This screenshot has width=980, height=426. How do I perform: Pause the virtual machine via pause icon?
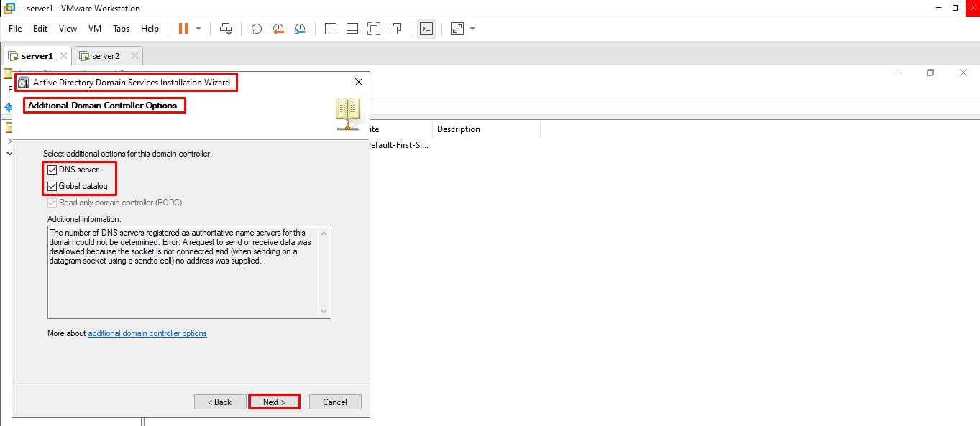point(183,29)
